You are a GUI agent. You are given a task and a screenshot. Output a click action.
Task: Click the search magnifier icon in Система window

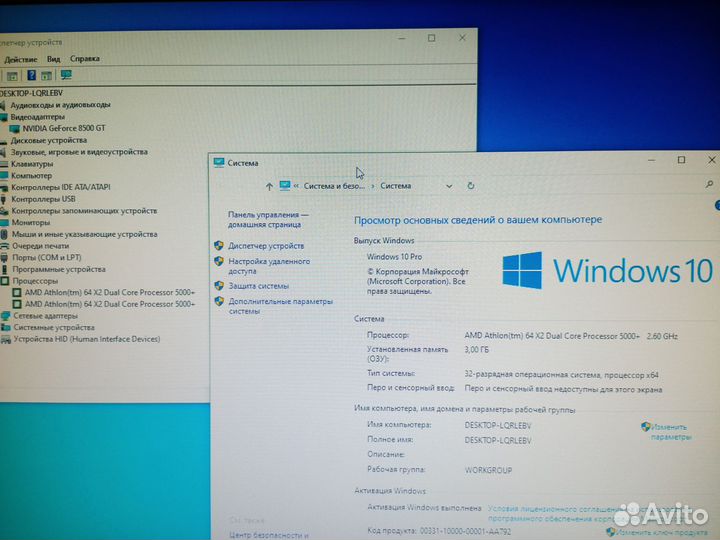(709, 184)
